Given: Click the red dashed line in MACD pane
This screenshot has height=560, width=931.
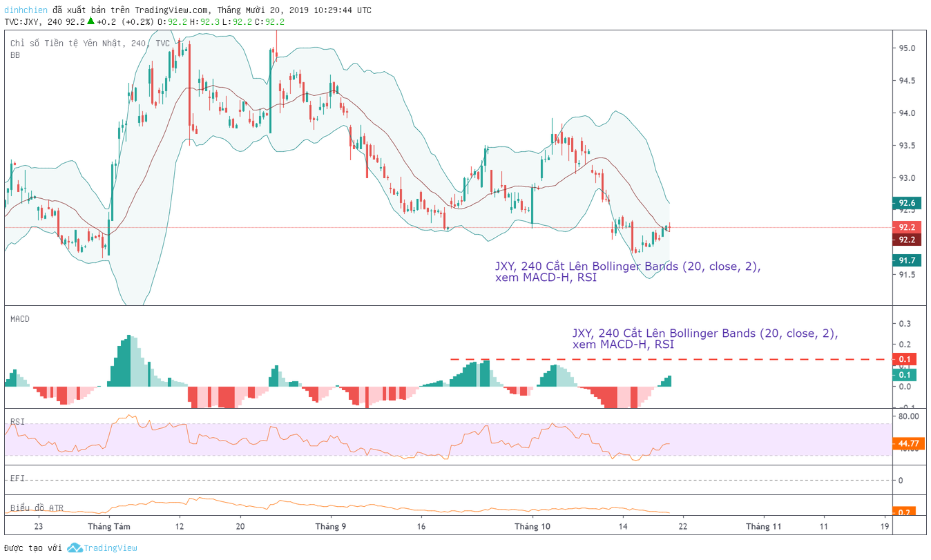Looking at the screenshot, I should pyautogui.click(x=668, y=359).
